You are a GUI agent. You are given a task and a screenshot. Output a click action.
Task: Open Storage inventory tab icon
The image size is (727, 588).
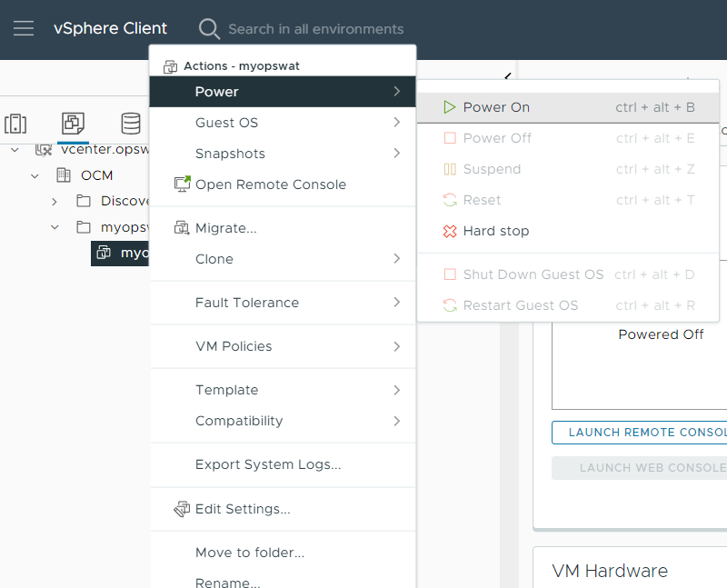click(x=130, y=124)
